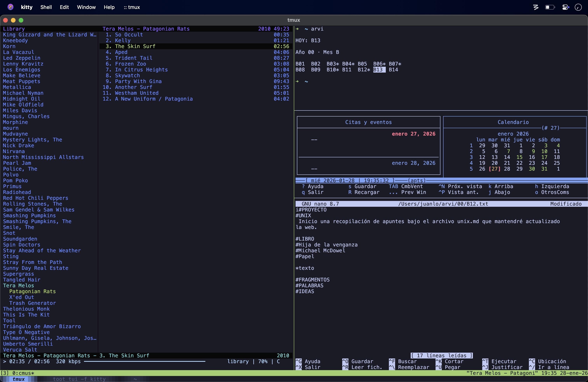Viewport: 588px width, 382px height.
Task: Collapse the Tera Melos artist entry
Action: point(18,286)
